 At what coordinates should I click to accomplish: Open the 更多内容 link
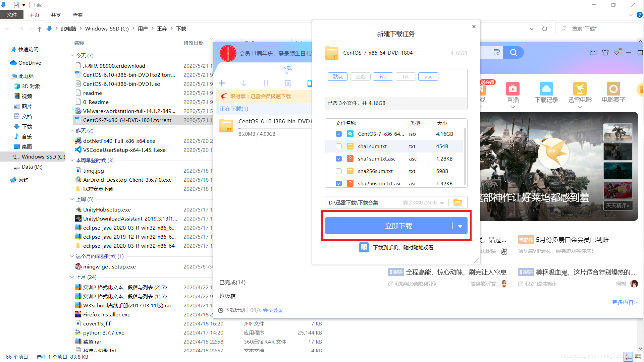click(x=624, y=302)
